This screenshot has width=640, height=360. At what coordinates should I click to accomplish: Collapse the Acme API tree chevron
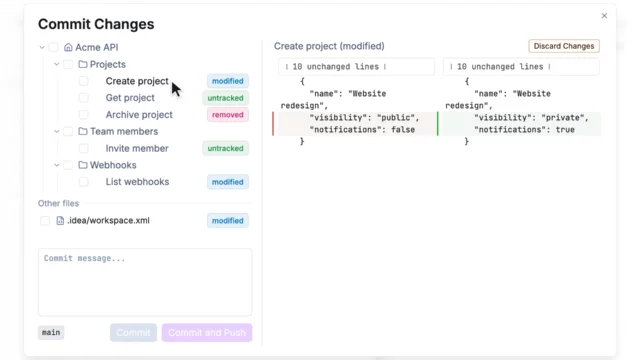(42, 47)
